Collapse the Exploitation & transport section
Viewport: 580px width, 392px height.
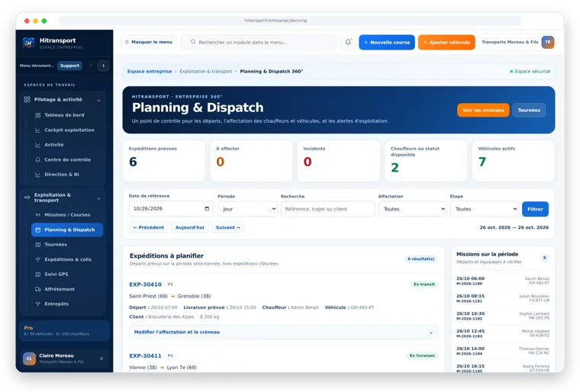click(98, 198)
